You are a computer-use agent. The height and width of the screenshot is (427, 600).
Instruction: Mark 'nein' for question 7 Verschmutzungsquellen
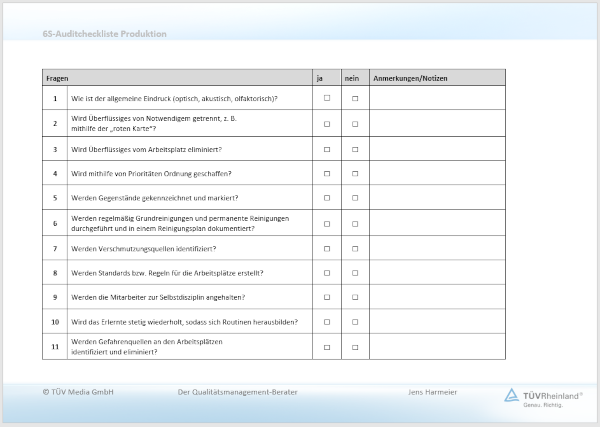point(355,248)
